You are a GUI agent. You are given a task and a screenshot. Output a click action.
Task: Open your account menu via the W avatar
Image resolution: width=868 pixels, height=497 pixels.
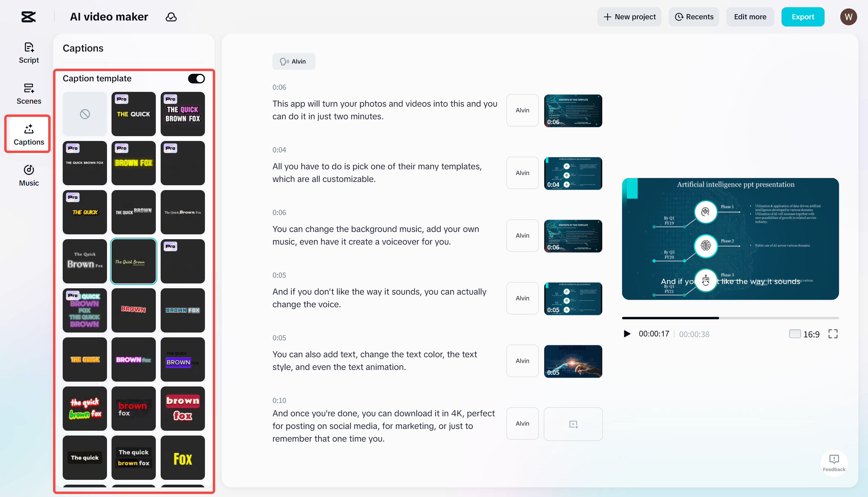848,16
